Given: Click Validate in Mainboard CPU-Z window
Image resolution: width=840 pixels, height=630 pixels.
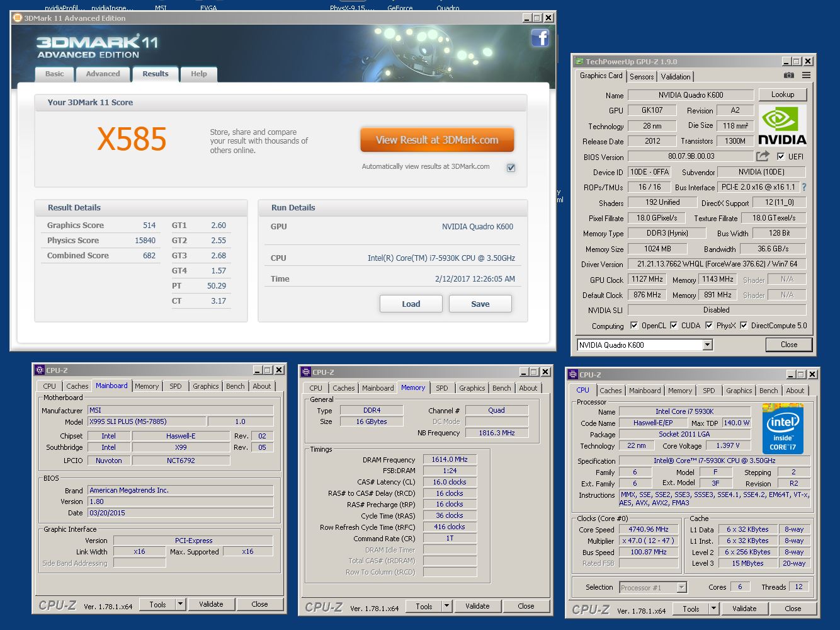Looking at the screenshot, I should (x=211, y=604).
